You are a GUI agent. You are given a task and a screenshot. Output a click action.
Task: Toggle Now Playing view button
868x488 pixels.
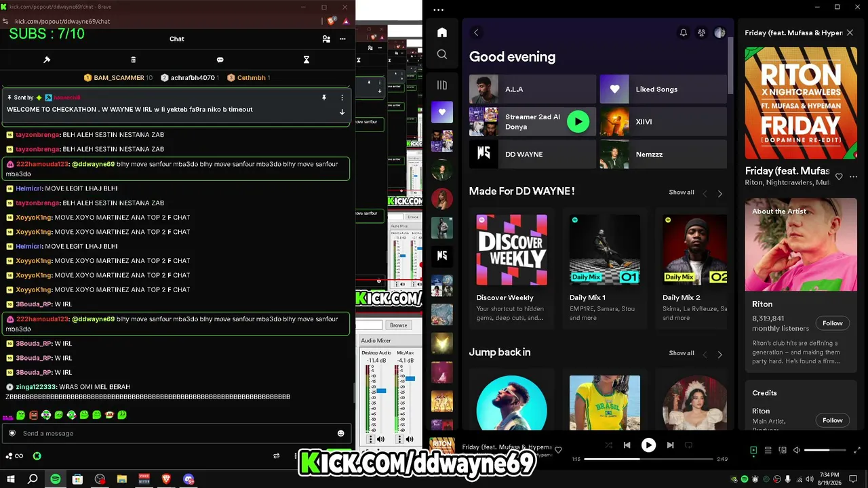tap(753, 450)
